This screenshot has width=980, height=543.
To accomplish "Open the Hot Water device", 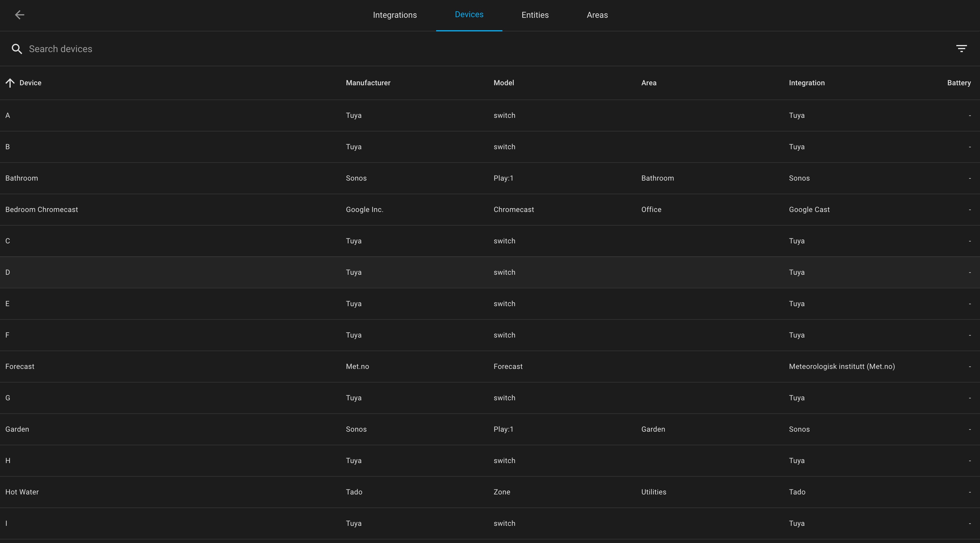I will [22, 492].
